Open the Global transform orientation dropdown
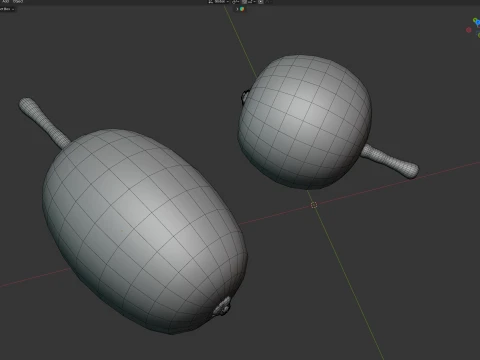This screenshot has height=360, width=480. (x=218, y=2)
